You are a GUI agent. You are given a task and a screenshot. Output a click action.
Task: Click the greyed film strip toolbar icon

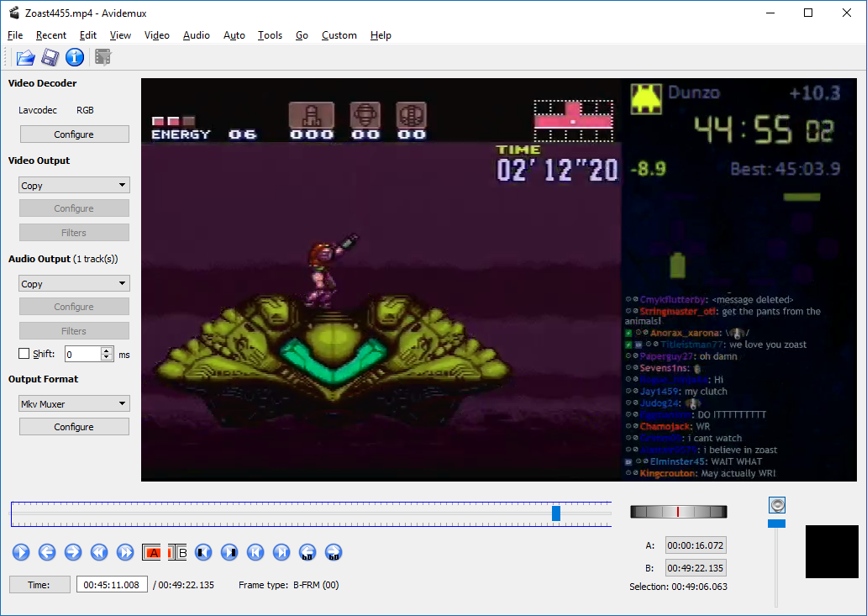102,57
